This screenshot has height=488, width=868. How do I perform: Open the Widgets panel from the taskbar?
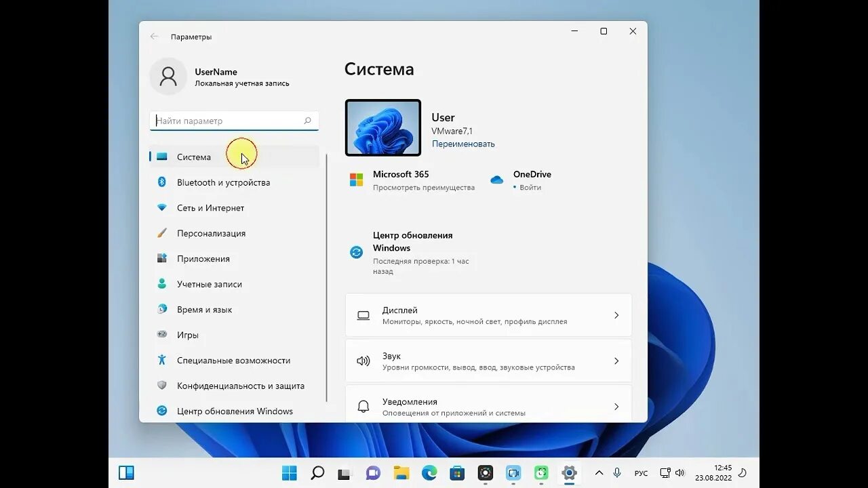point(126,473)
